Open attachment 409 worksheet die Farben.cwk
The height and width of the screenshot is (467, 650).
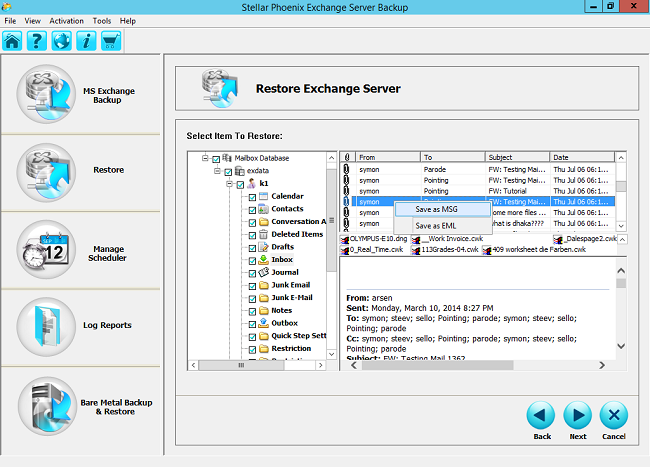point(534,250)
